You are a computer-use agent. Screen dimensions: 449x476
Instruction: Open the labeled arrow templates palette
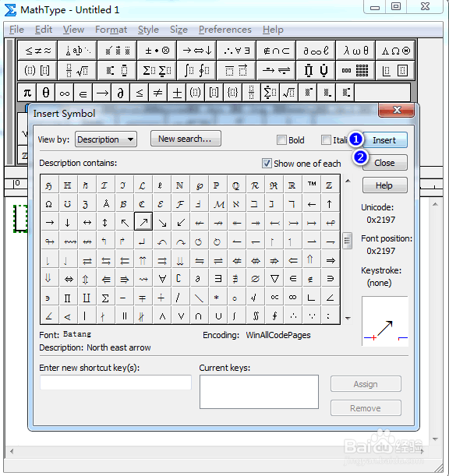[276, 70]
